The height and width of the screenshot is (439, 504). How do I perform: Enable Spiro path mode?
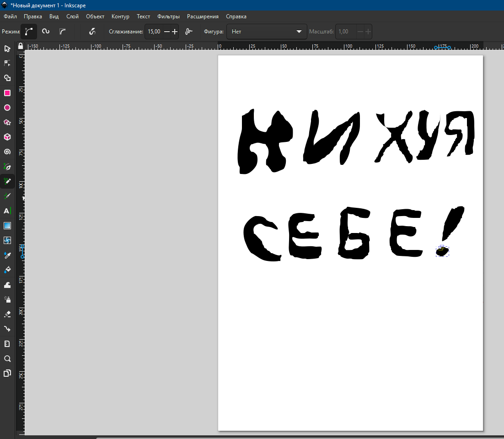46,32
